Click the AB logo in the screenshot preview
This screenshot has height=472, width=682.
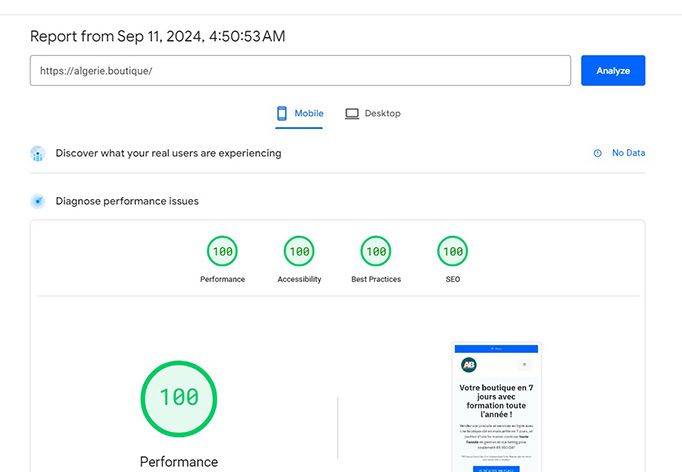[469, 365]
